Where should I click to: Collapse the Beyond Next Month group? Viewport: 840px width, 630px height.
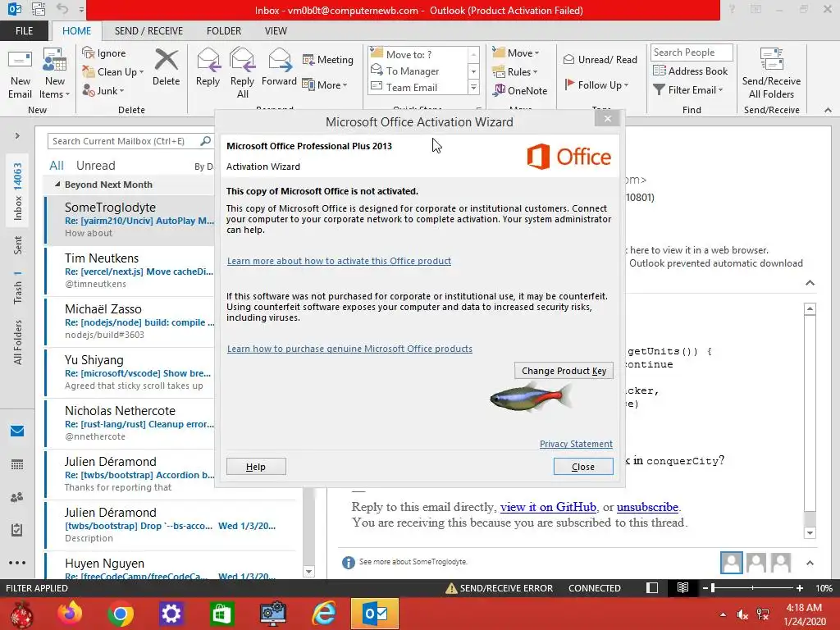57,185
